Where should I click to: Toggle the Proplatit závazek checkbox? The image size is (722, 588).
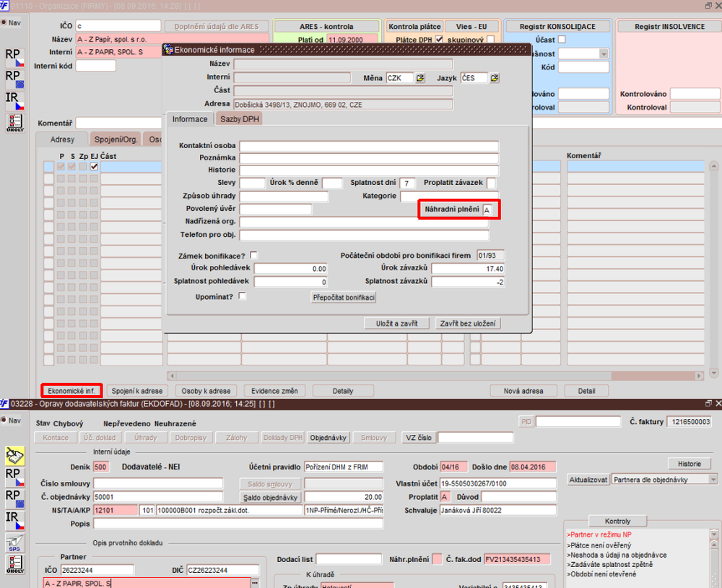tap(491, 183)
